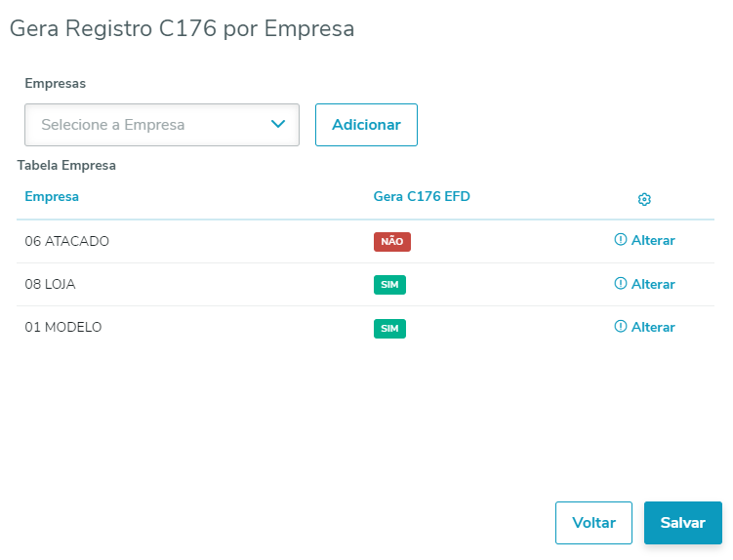Viewport: 733px width, 560px height.
Task: Click Alterar link for 01 MODELO
Action: coord(653,327)
